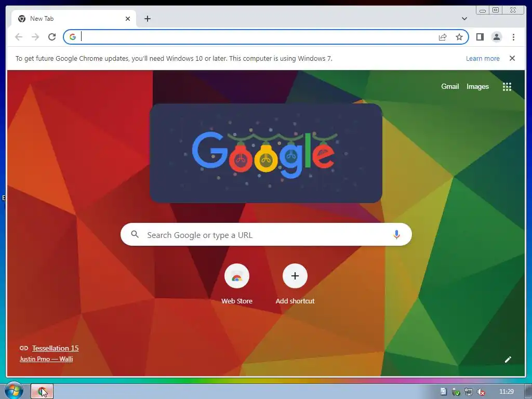532x399 pixels.
Task: Go back with the browser back arrow
Action: (x=19, y=37)
